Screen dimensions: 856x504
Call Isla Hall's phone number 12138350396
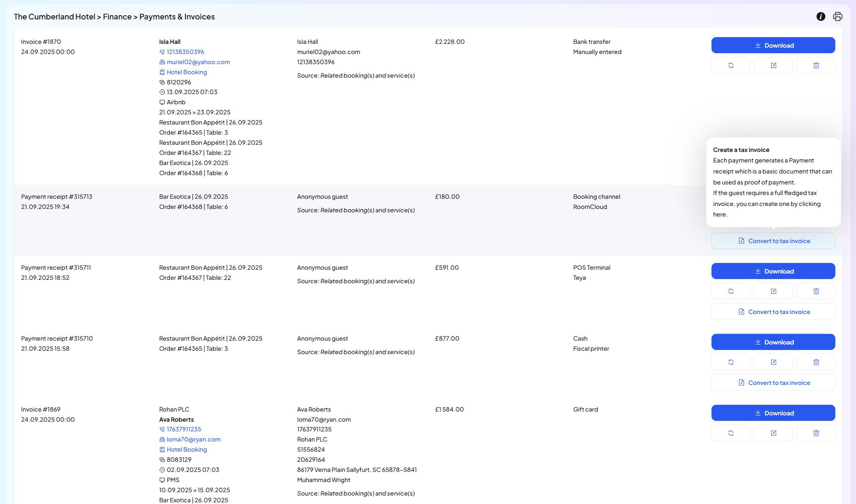pyautogui.click(x=185, y=52)
